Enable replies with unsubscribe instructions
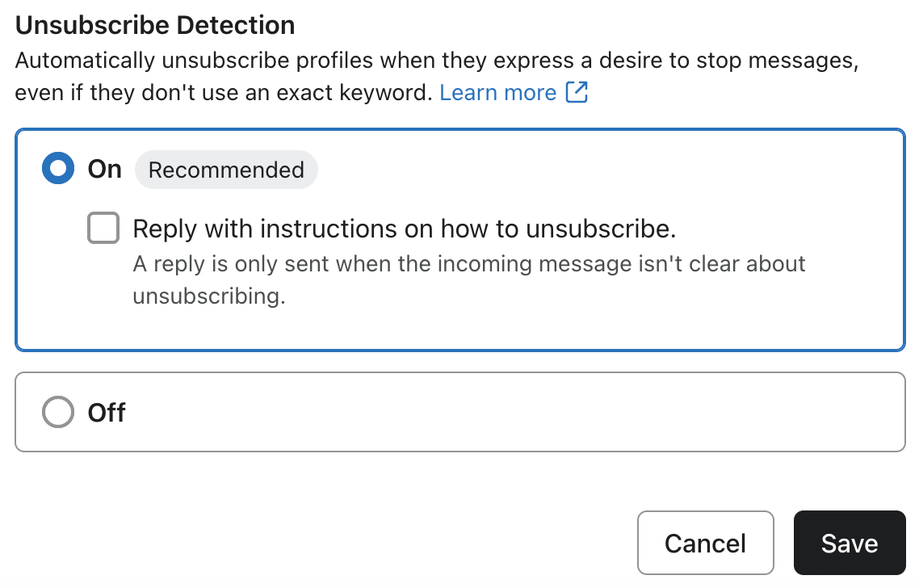 point(103,228)
